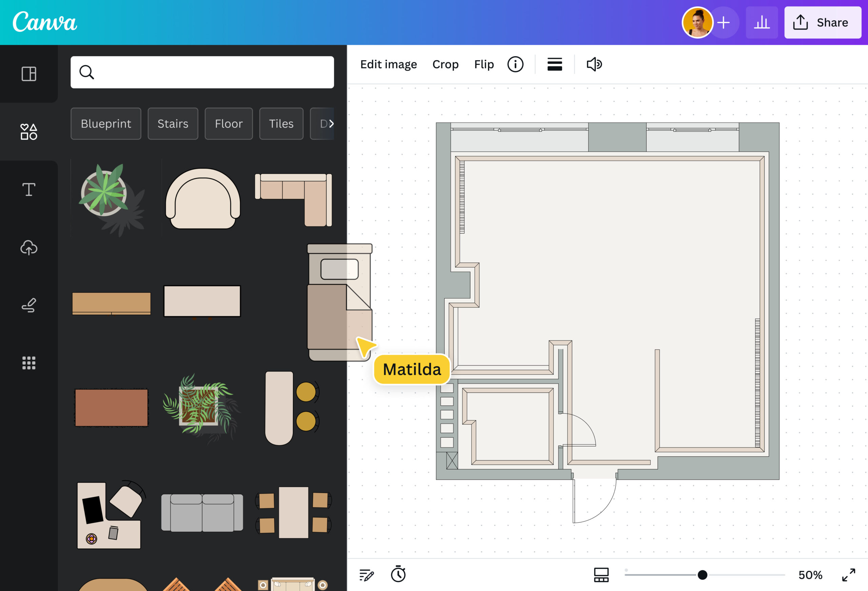The width and height of the screenshot is (868, 591).
Task: Select the Draw/annotate tool icon
Action: coord(29,306)
